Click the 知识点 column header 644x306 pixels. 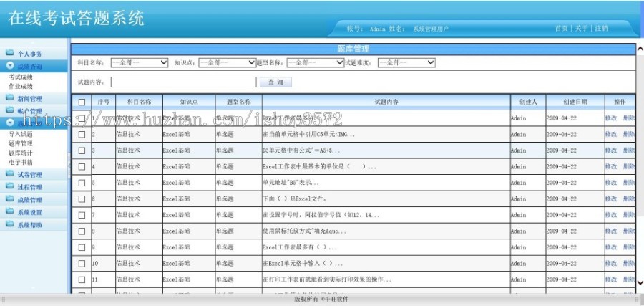189,102
